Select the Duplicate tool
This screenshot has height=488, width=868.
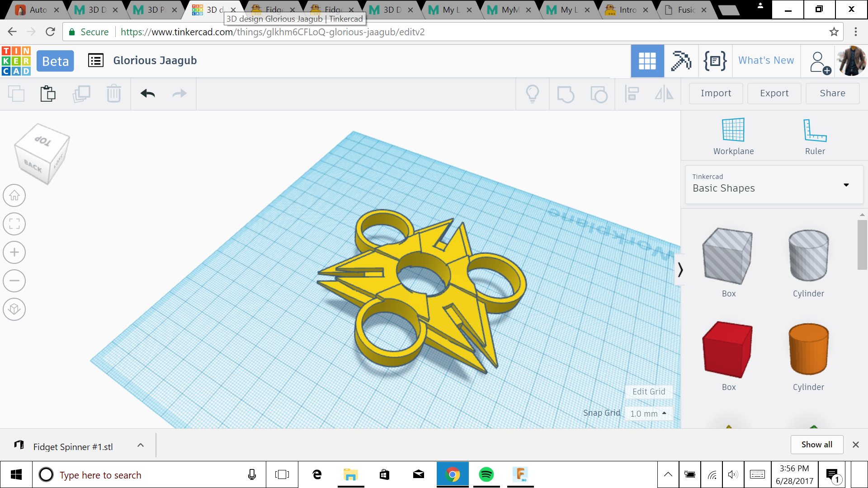click(82, 94)
